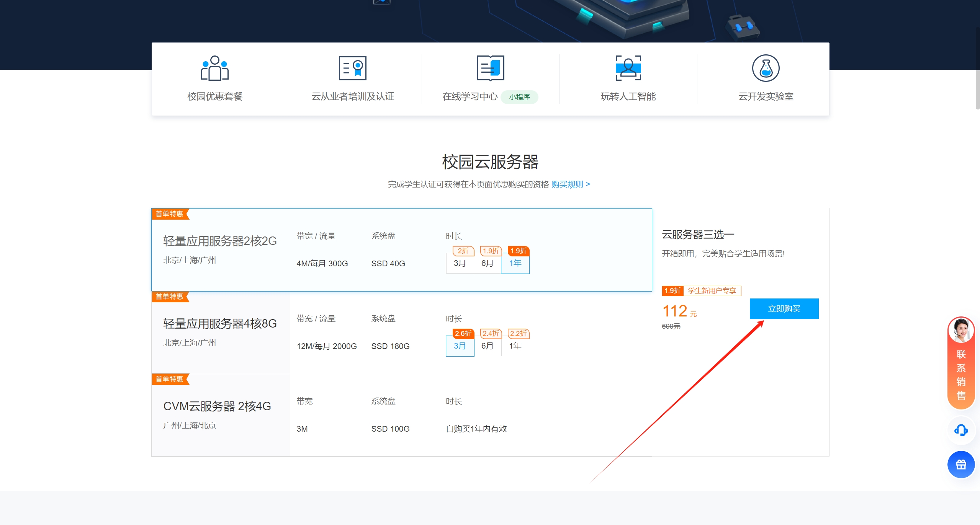
Task: Click the 联系销售 contact sales button
Action: 961,375
